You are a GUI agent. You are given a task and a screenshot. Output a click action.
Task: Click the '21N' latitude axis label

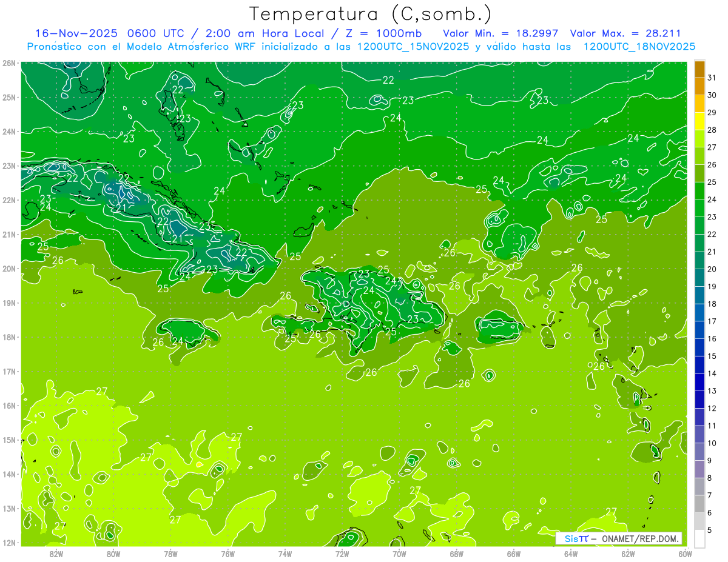pos(9,235)
